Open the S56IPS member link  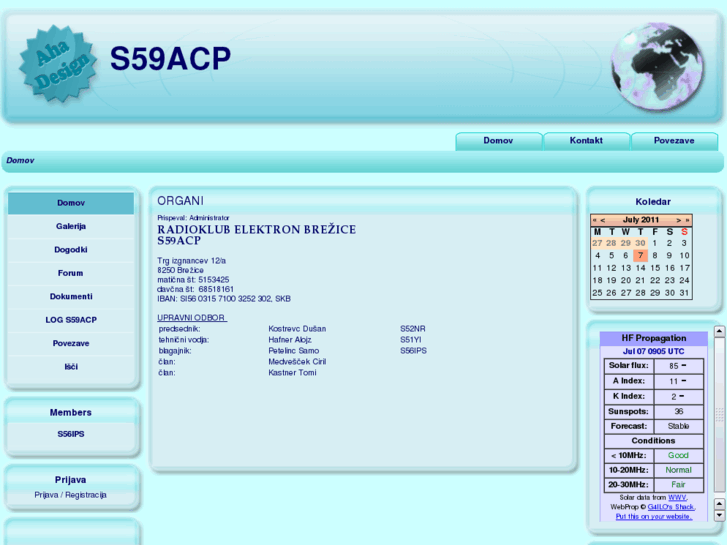tap(70, 434)
